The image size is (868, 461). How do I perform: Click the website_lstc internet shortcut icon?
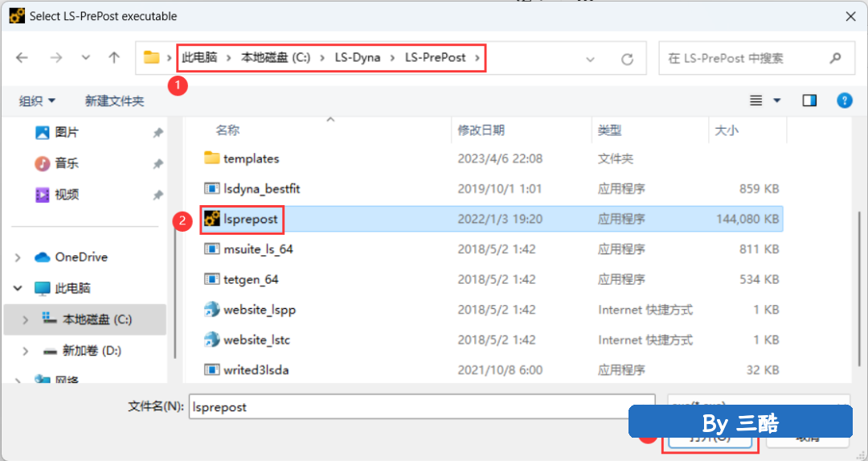click(x=211, y=339)
